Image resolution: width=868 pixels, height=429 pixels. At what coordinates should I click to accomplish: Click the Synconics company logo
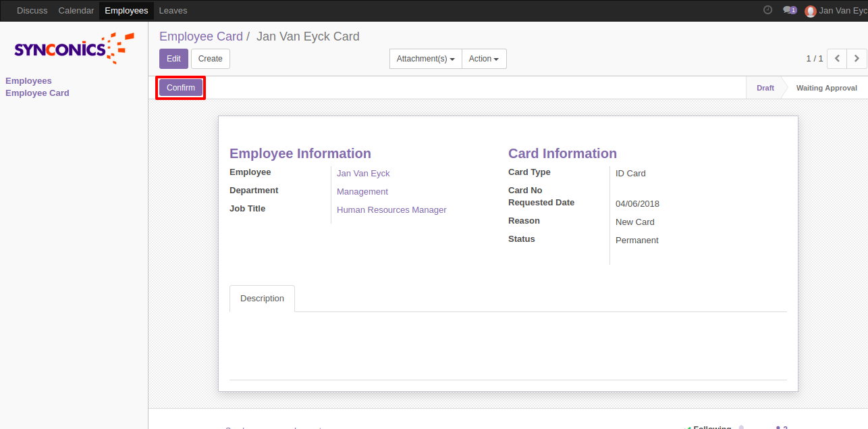[74, 49]
